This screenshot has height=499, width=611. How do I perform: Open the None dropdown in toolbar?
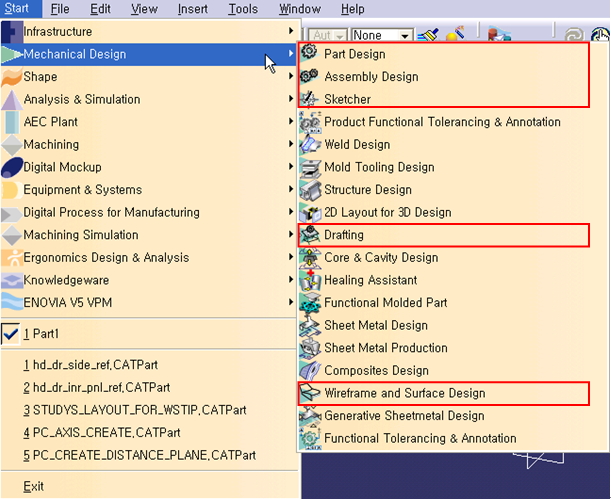point(405,36)
